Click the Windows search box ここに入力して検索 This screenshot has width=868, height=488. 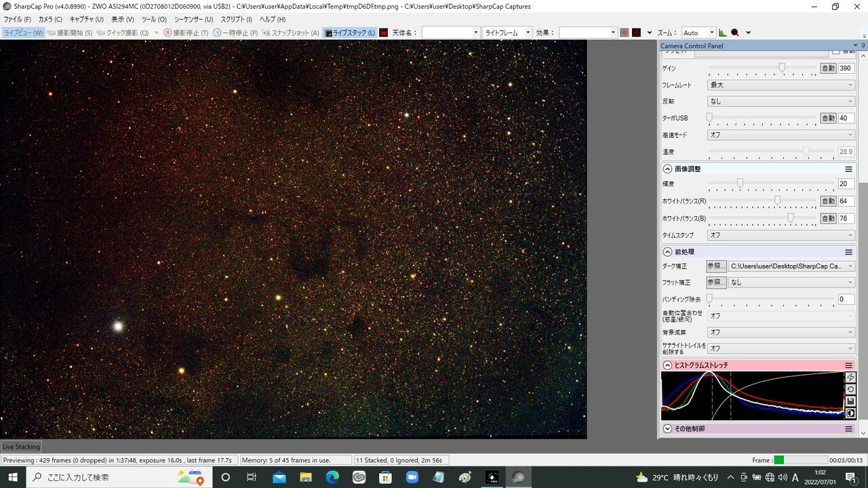tap(119, 477)
